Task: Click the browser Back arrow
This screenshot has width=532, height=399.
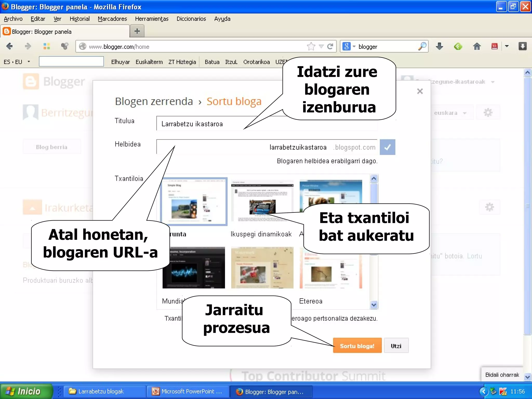Action: pyautogui.click(x=9, y=46)
